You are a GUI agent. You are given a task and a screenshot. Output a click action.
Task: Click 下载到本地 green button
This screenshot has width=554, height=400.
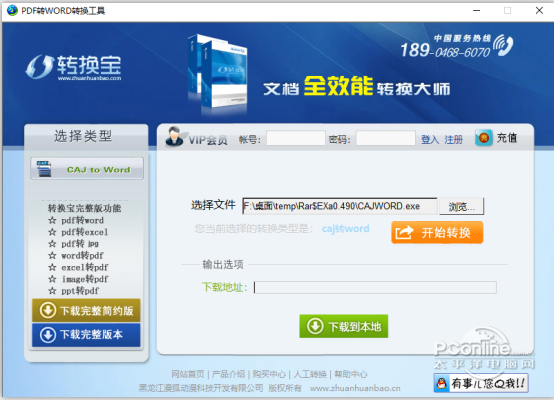344,326
